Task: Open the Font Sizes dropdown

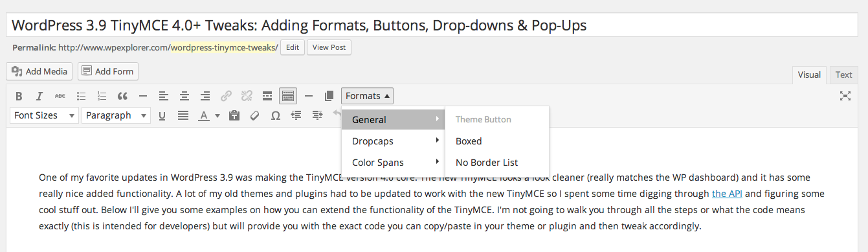Action: pos(45,115)
